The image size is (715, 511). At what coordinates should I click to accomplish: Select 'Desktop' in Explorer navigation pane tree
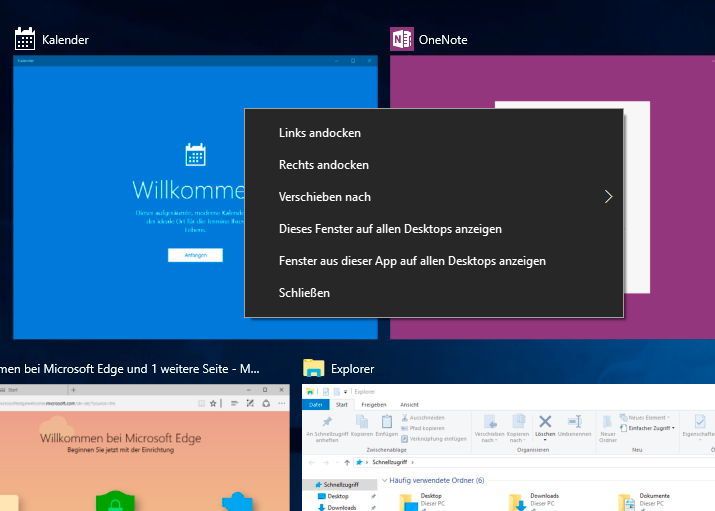337,496
